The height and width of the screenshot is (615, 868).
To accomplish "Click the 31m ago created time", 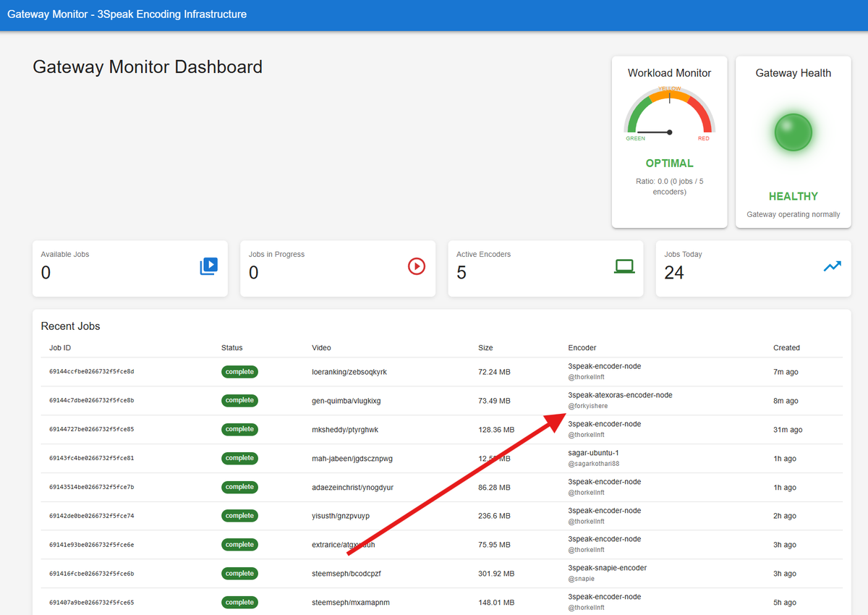I will tap(788, 430).
